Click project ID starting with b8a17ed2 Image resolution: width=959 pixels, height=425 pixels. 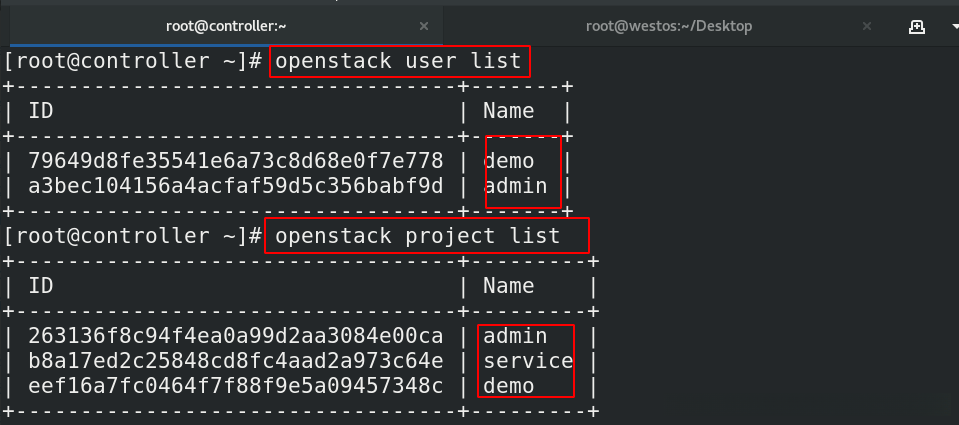pyautogui.click(x=235, y=361)
